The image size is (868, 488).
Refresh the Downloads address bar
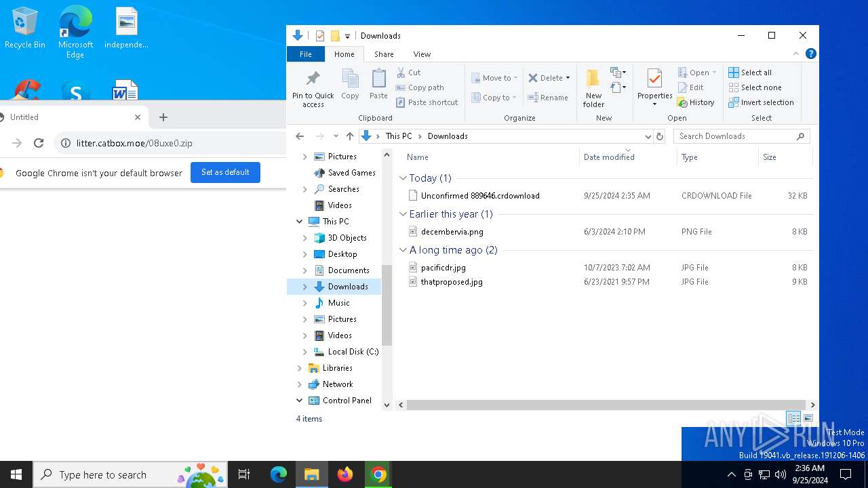point(660,136)
